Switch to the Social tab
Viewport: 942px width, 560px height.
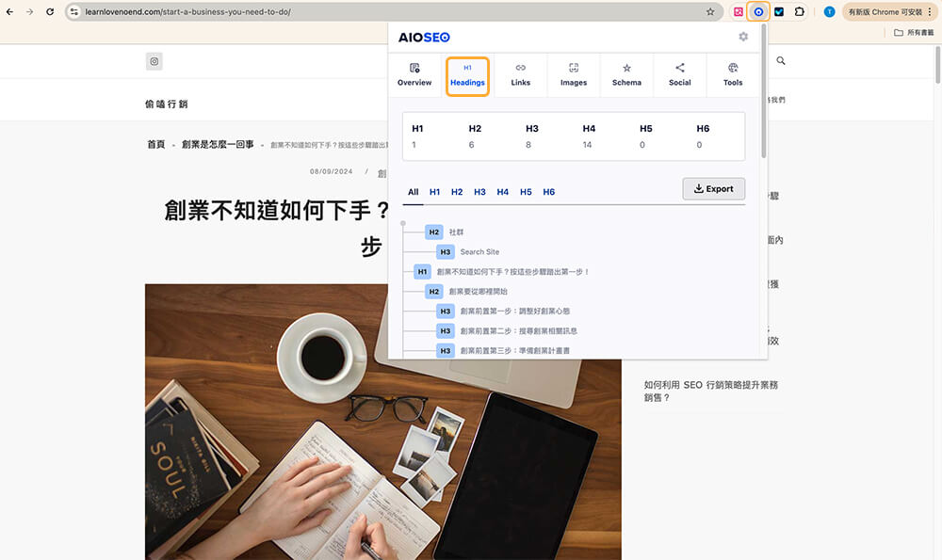tap(679, 75)
